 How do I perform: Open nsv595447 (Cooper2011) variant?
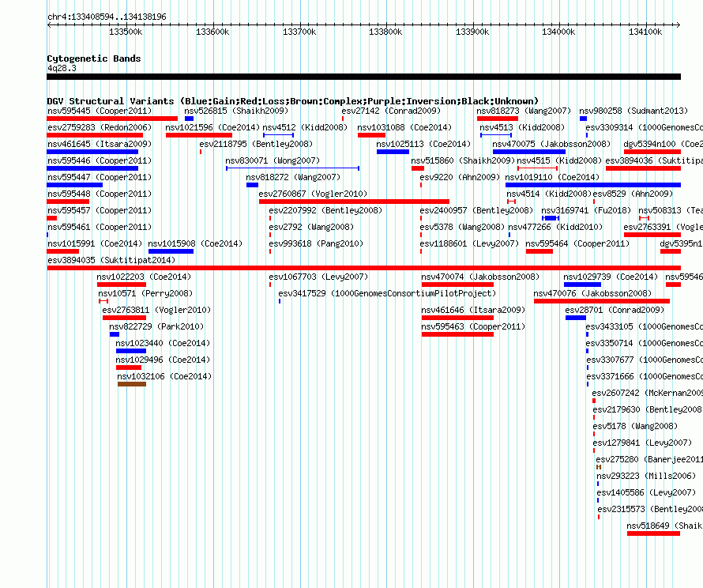point(75,185)
